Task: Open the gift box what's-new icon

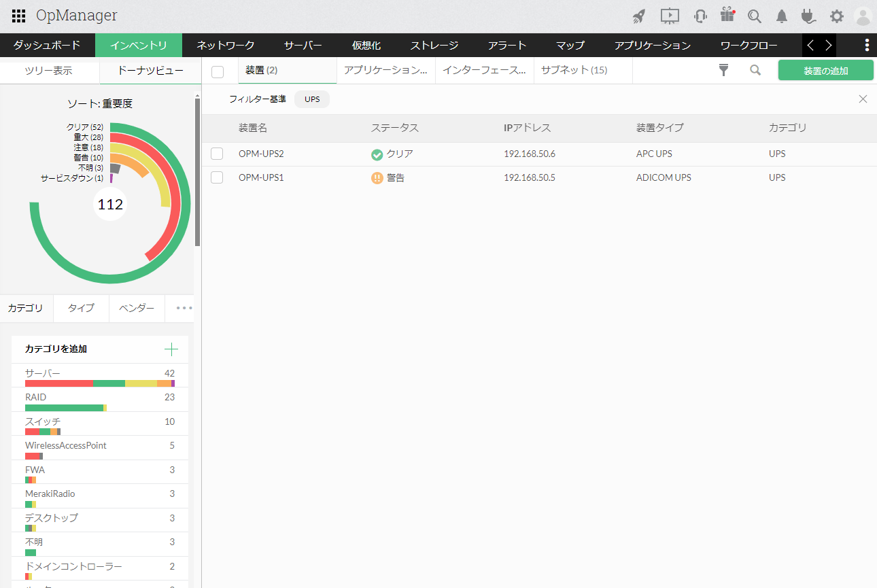Action: (x=727, y=16)
